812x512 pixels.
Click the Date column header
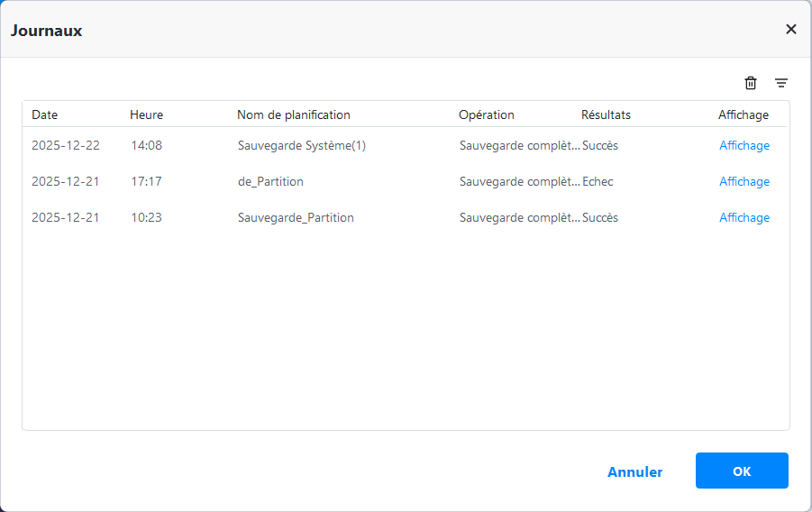coord(44,114)
